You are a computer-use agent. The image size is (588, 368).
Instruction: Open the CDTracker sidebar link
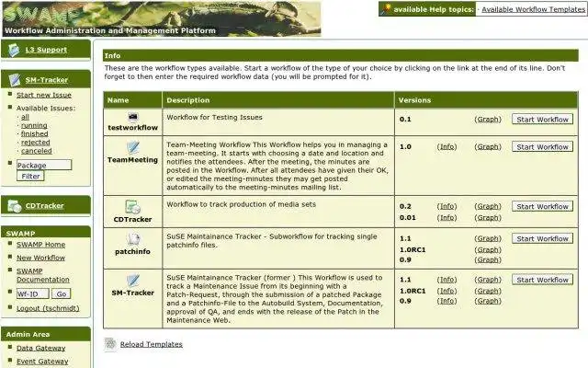(45, 206)
